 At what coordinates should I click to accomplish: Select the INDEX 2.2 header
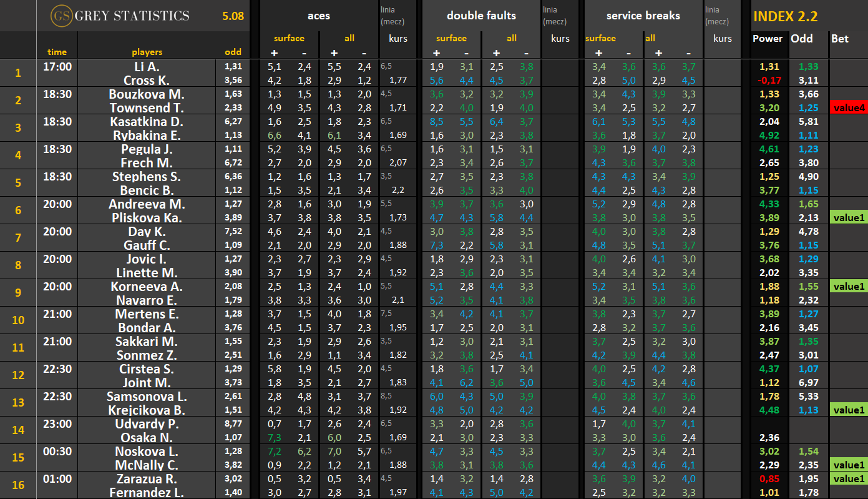tap(785, 17)
